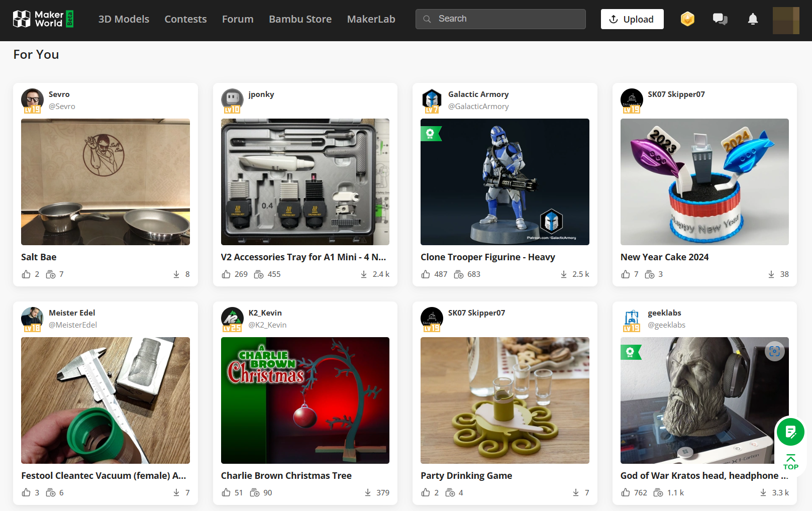Visit jponky's profile name
The image size is (812, 511).
coord(261,94)
